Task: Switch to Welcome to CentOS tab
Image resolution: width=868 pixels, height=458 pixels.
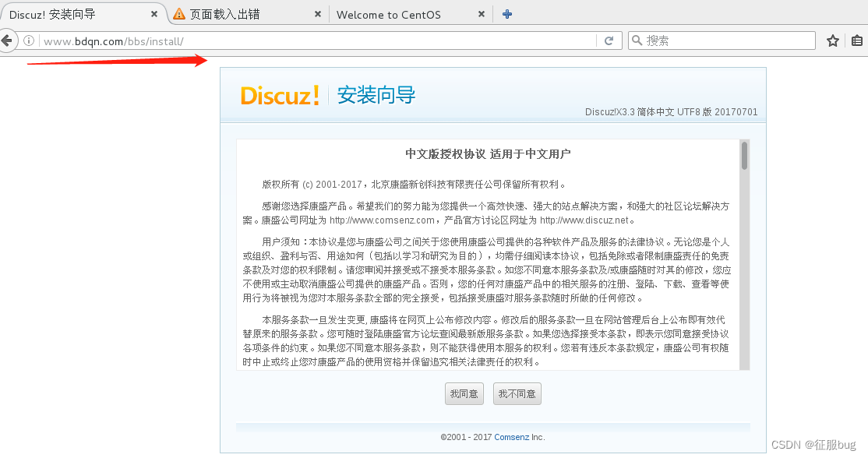Action: coord(410,14)
